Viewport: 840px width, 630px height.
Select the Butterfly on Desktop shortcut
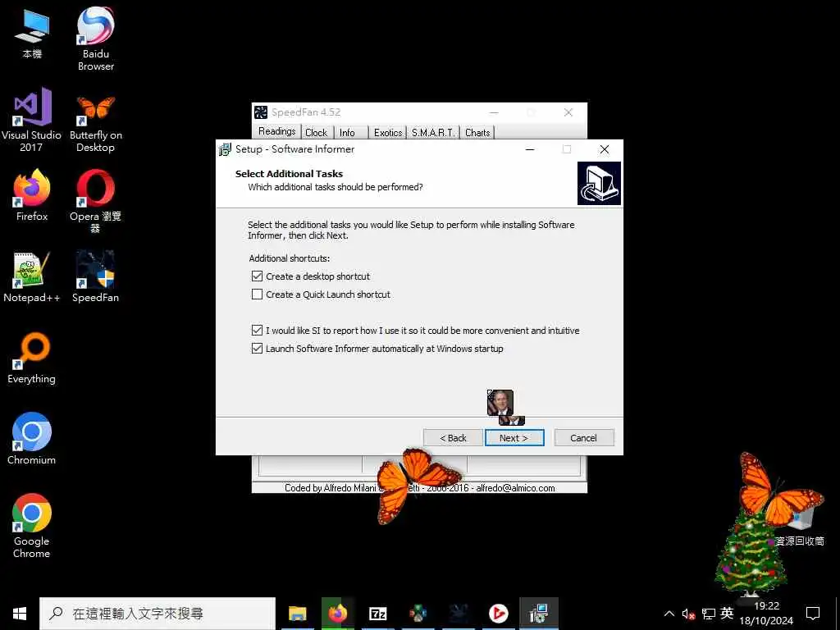pyautogui.click(x=96, y=122)
